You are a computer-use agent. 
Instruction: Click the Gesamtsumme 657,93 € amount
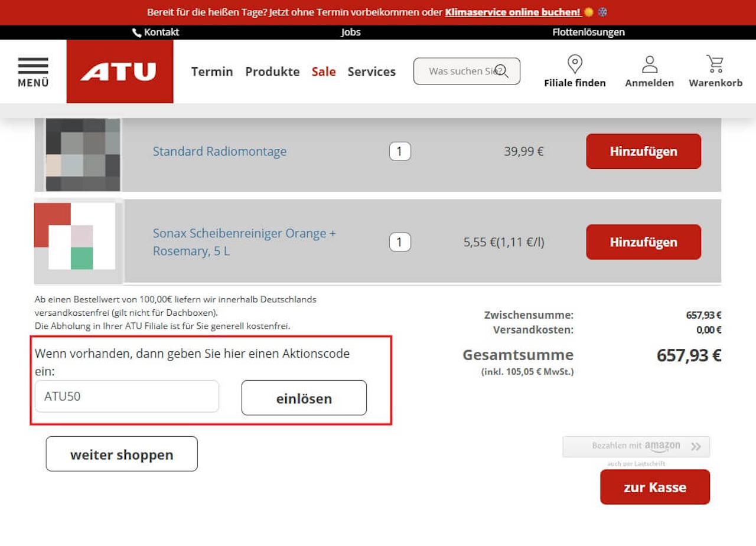[689, 355]
